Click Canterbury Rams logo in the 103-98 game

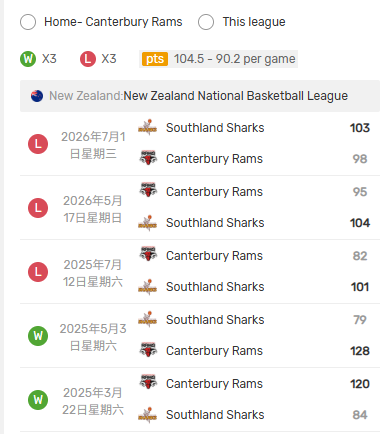click(148, 158)
